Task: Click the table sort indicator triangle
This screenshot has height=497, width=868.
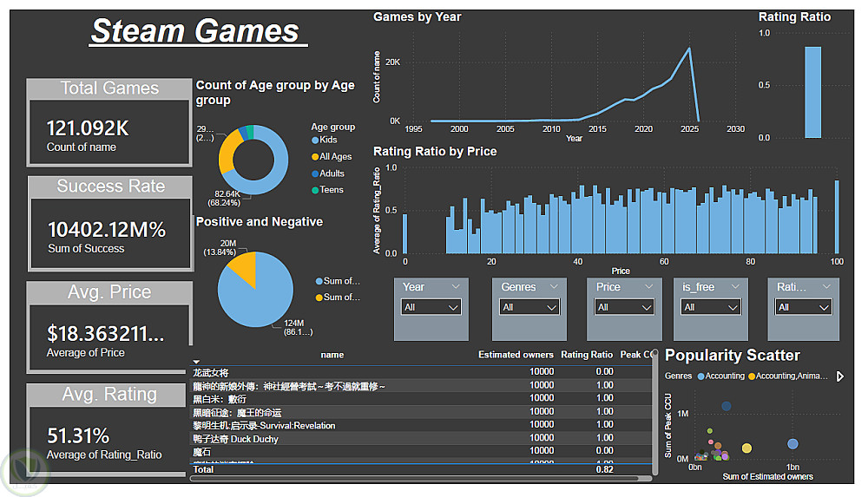Action: click(196, 362)
